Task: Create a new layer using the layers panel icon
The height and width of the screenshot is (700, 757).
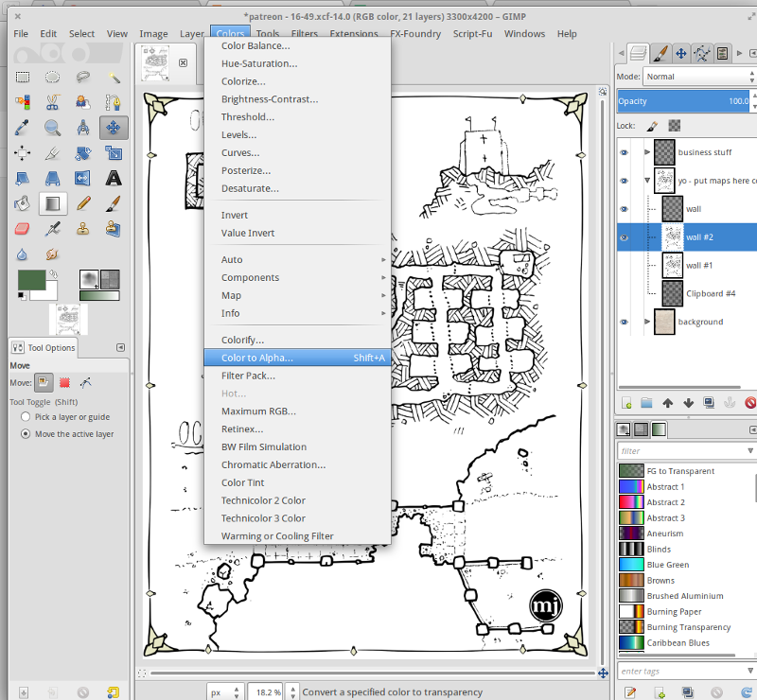Action: click(626, 402)
